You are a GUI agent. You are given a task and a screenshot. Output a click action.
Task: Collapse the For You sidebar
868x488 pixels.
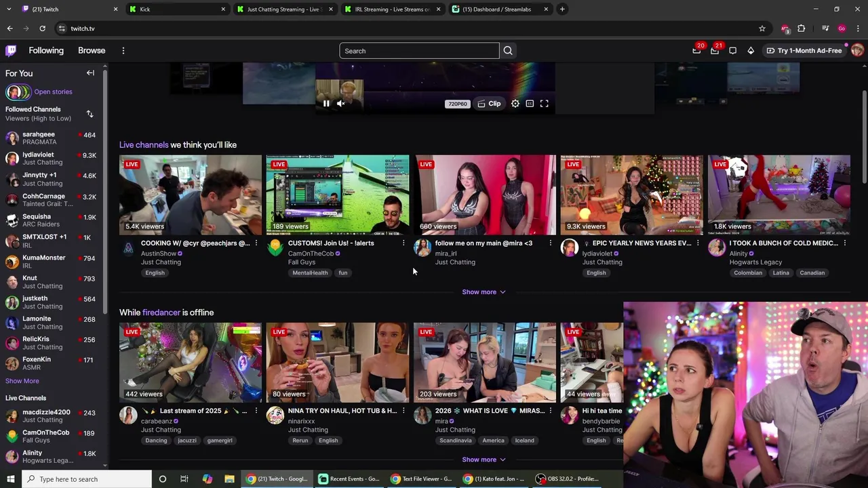[90, 73]
